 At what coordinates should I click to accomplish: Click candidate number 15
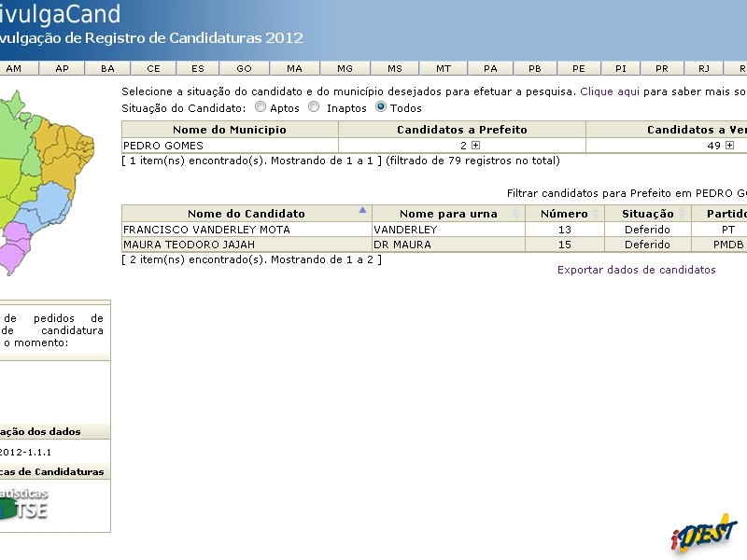(x=565, y=245)
